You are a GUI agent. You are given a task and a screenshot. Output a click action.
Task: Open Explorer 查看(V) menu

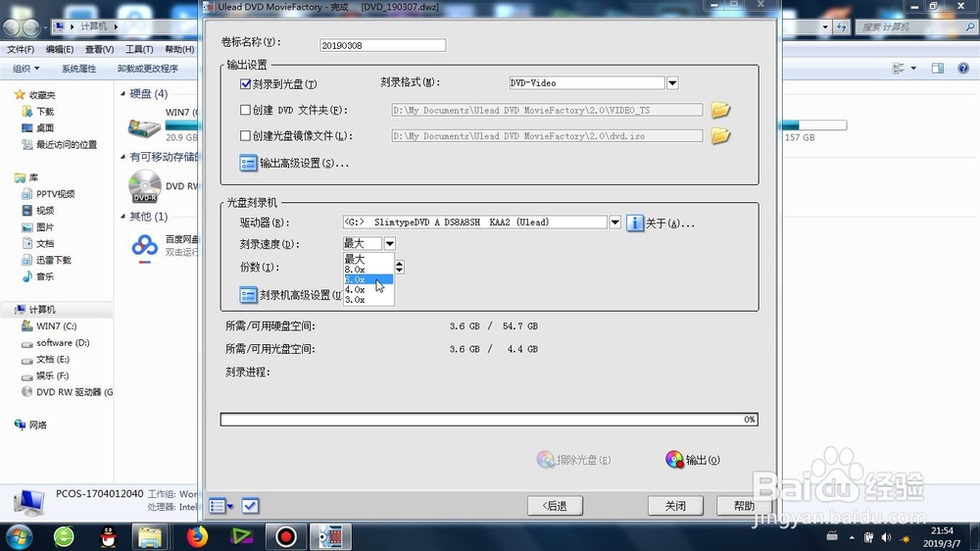[x=99, y=49]
